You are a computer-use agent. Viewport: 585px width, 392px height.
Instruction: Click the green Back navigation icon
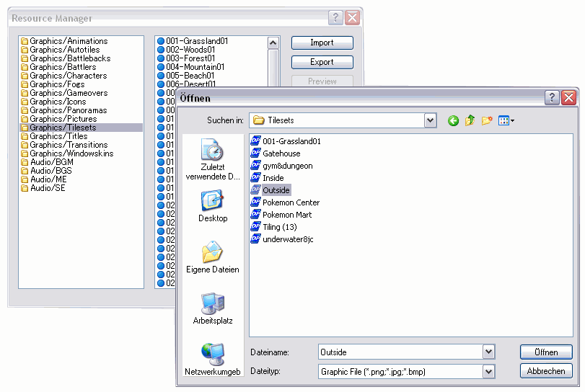(x=453, y=120)
